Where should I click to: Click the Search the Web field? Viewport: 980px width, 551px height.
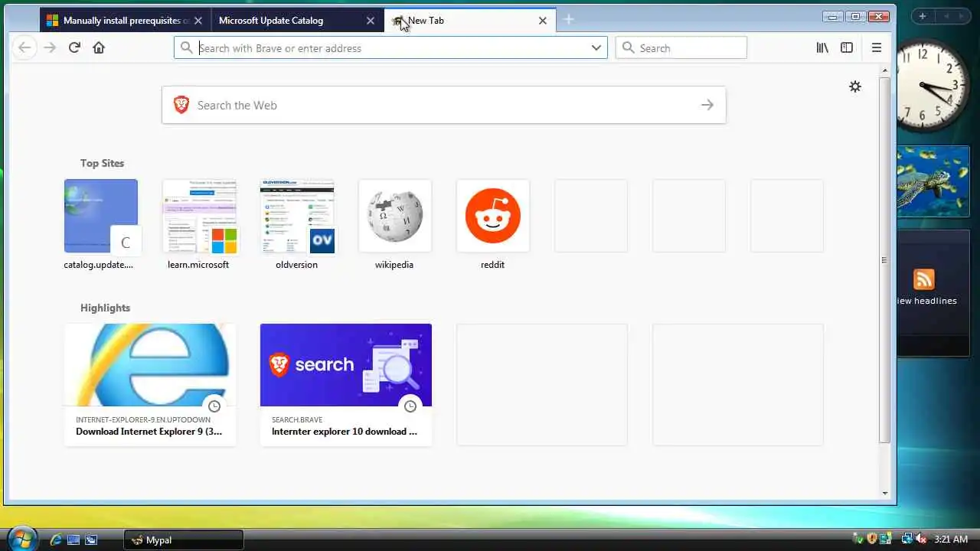point(444,105)
